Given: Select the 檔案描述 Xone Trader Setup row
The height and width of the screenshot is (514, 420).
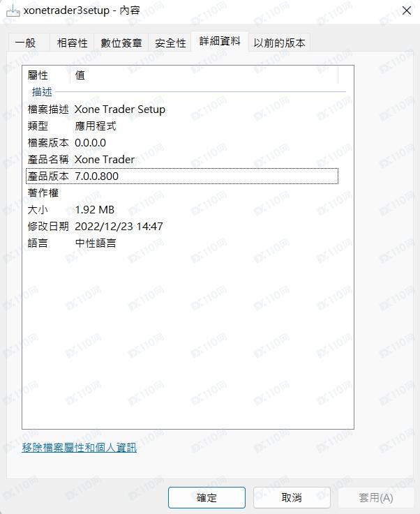Looking at the screenshot, I should click(x=182, y=109).
